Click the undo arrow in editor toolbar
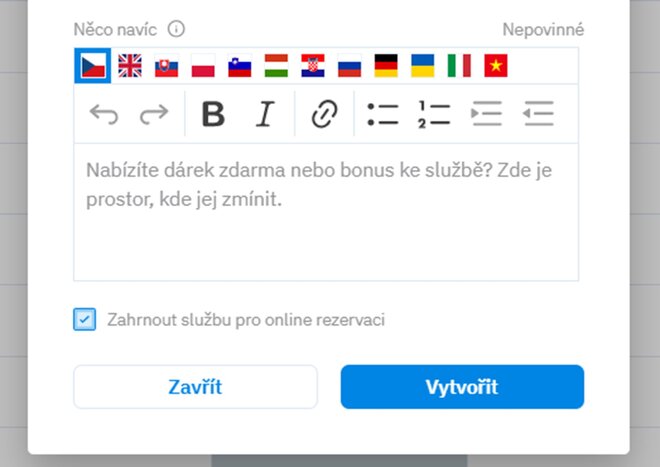The width and height of the screenshot is (660, 467). tap(104, 115)
